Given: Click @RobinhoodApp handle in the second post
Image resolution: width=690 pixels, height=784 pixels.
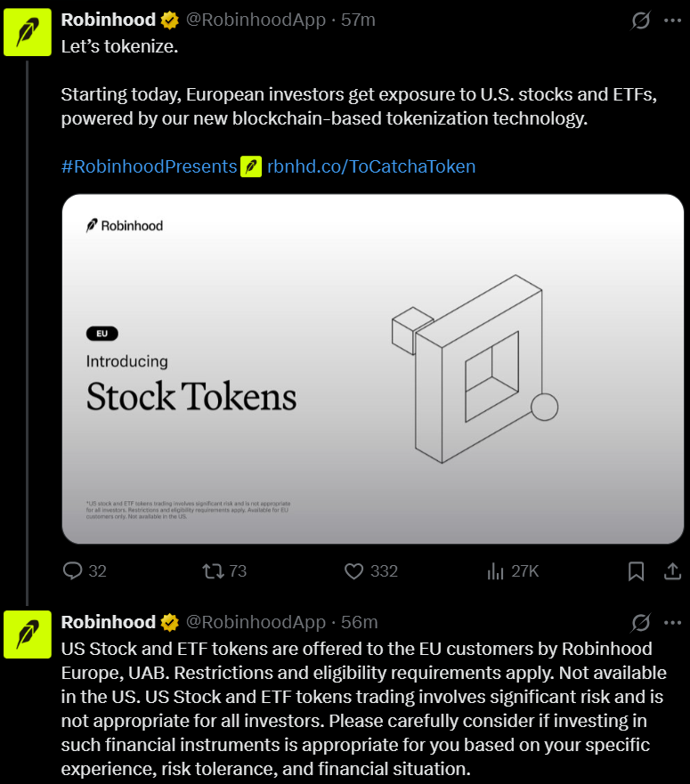Looking at the screenshot, I should coord(255,621).
